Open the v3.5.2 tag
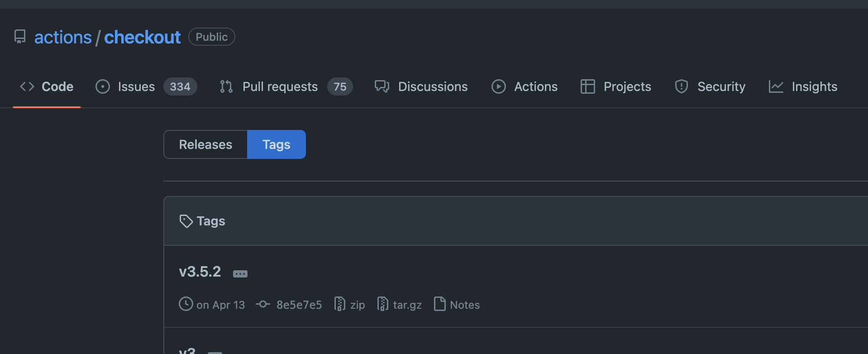The height and width of the screenshot is (354, 868). pyautogui.click(x=200, y=272)
